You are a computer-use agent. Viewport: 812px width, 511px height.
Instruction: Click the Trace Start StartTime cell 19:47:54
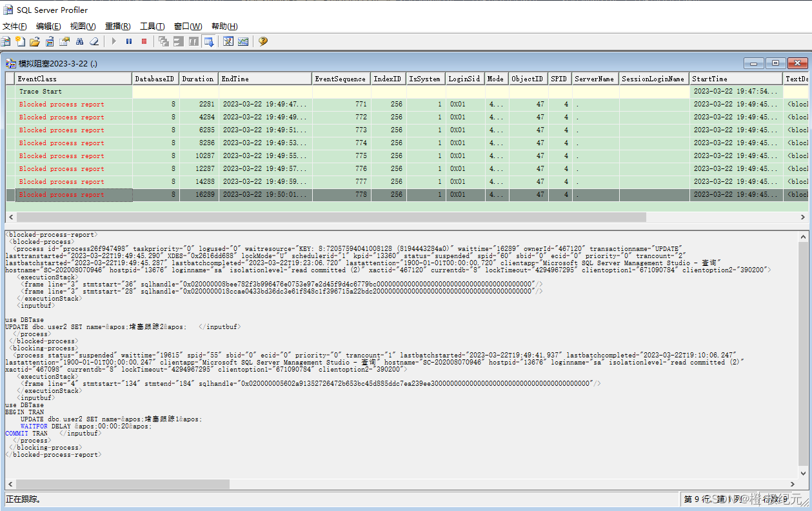(737, 92)
